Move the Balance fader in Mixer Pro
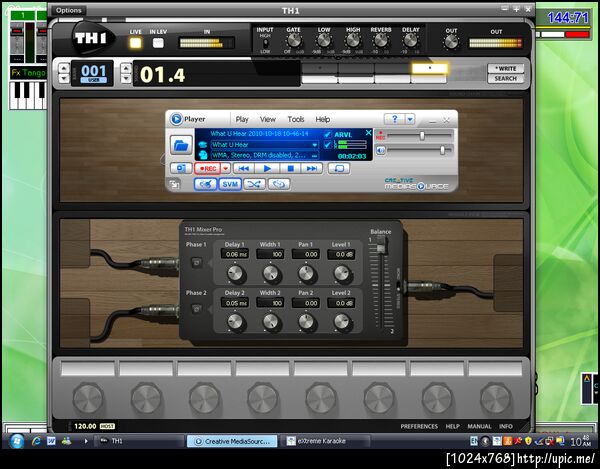 coord(381,248)
